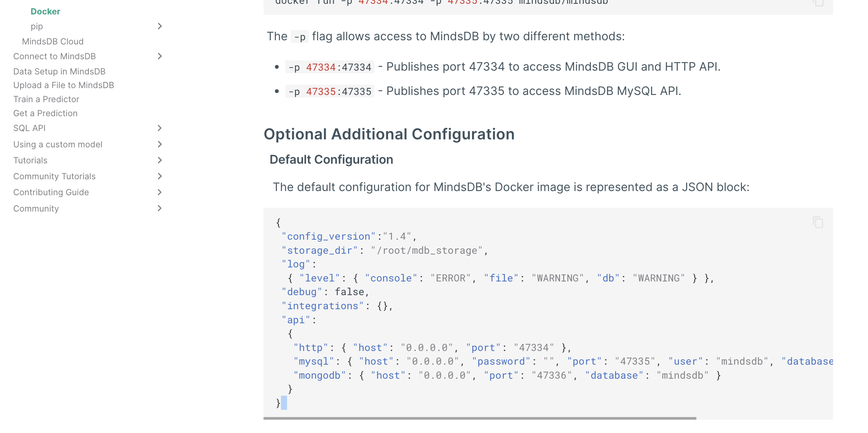Open Community Tutorials section

(x=54, y=176)
